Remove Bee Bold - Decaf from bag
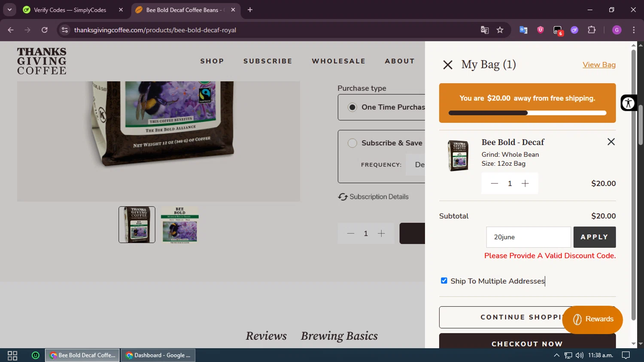This screenshot has width=644, height=362. [611, 142]
